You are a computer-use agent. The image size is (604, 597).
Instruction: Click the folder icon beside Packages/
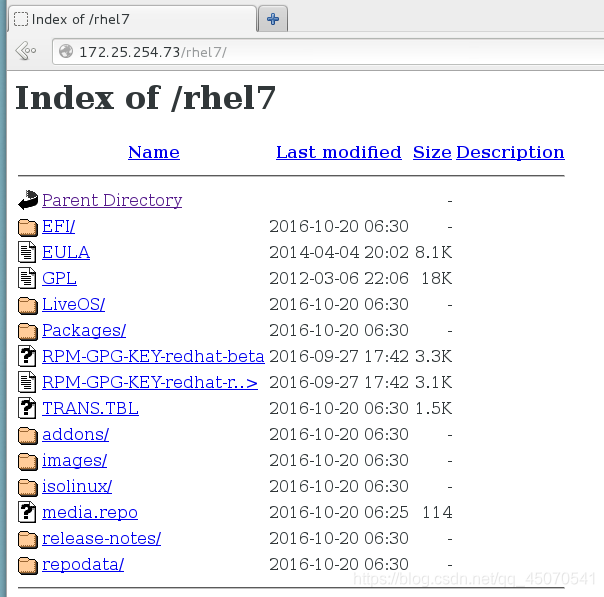[x=28, y=331]
